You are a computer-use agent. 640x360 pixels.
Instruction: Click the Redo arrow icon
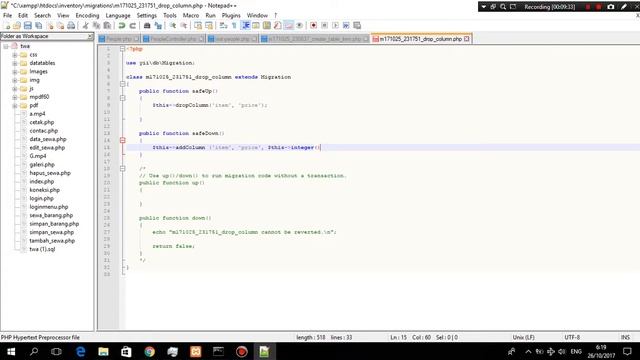pos(133,26)
